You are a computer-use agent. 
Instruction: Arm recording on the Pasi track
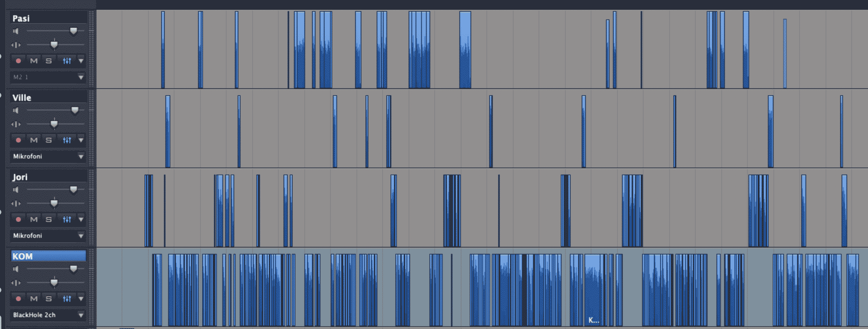(18, 61)
